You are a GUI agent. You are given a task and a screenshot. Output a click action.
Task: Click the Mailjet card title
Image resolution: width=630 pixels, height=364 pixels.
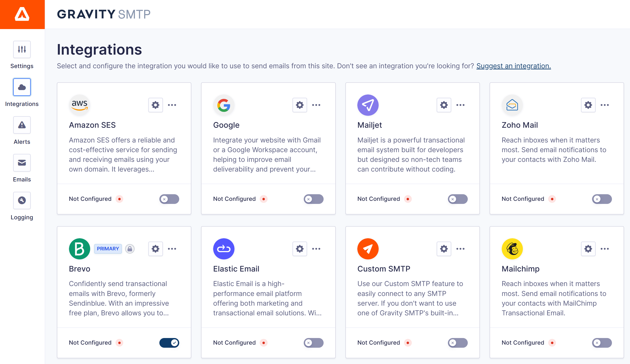(x=369, y=125)
